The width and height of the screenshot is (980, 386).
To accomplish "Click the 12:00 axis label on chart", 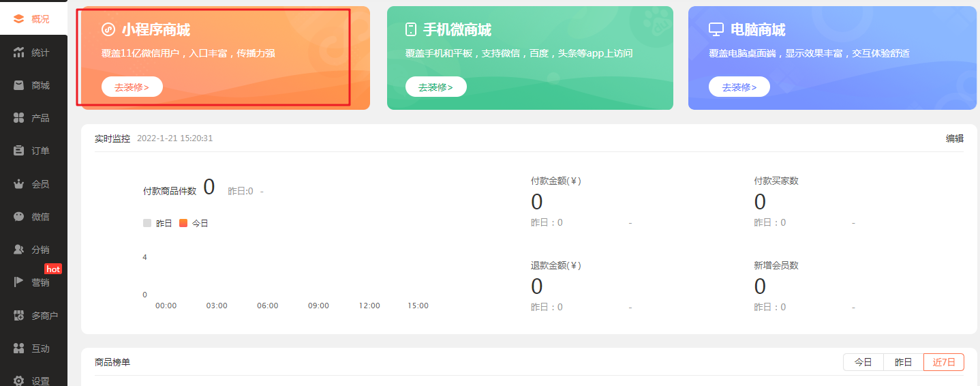I will tap(369, 306).
